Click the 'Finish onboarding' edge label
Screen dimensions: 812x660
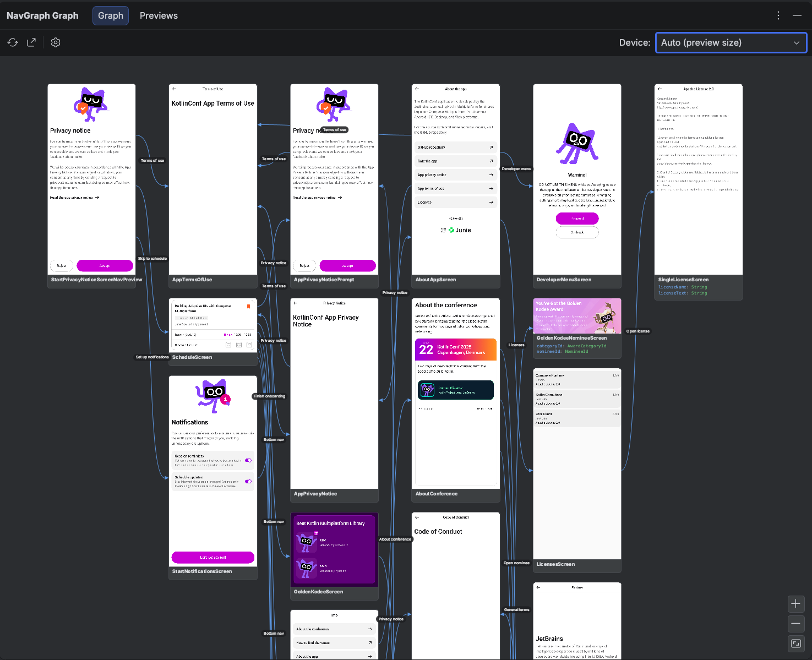270,396
